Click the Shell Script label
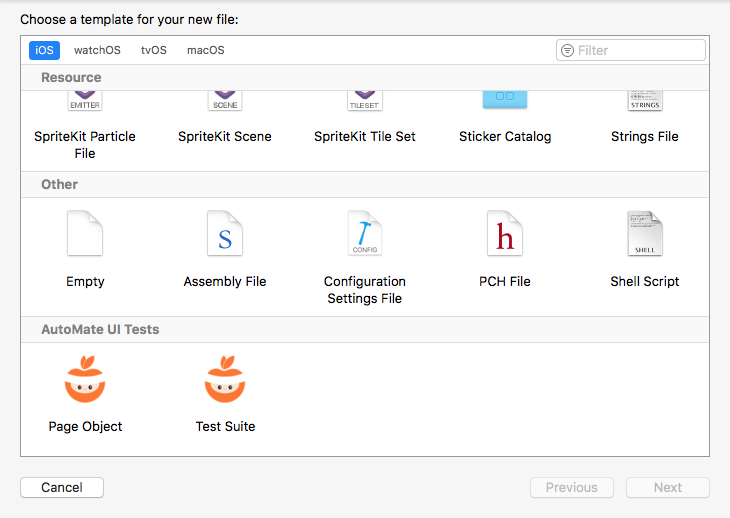 [645, 282]
